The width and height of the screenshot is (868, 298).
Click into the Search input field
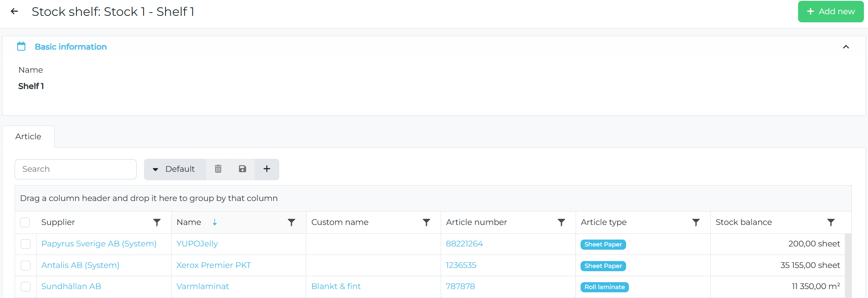(x=76, y=169)
